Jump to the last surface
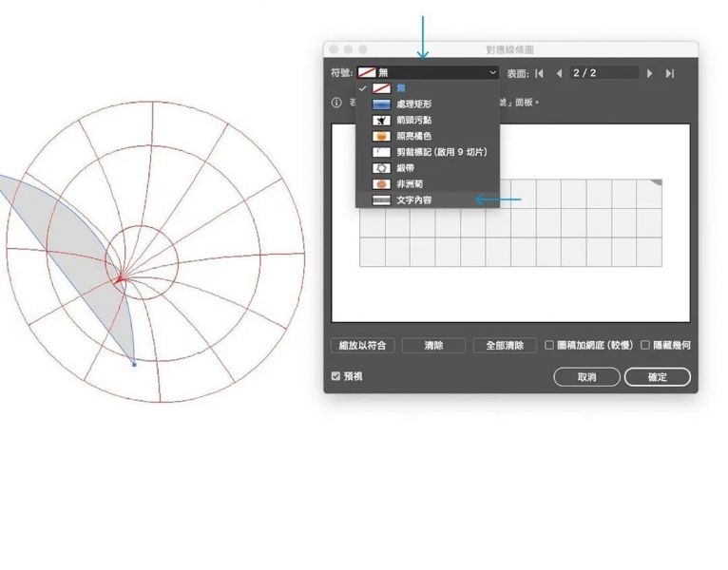The height and width of the screenshot is (570, 728). (670, 73)
